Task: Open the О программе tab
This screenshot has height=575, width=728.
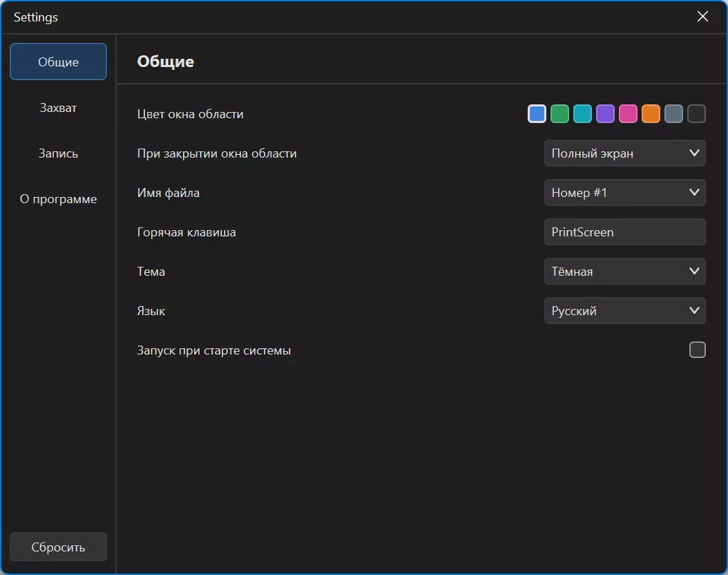Action: 58,199
